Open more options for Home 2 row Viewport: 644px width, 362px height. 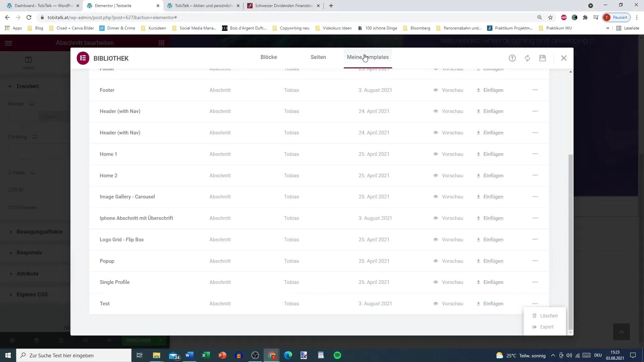(x=535, y=175)
